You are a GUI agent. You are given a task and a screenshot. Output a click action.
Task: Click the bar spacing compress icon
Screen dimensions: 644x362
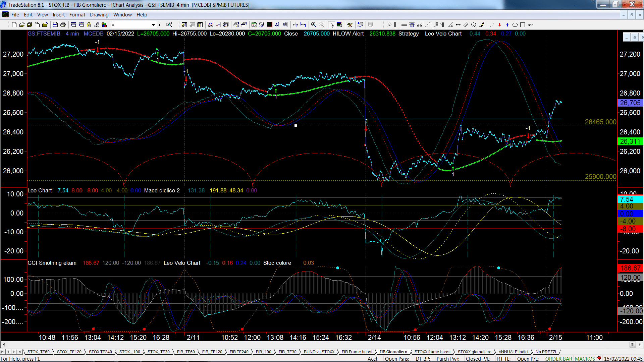coord(295,25)
